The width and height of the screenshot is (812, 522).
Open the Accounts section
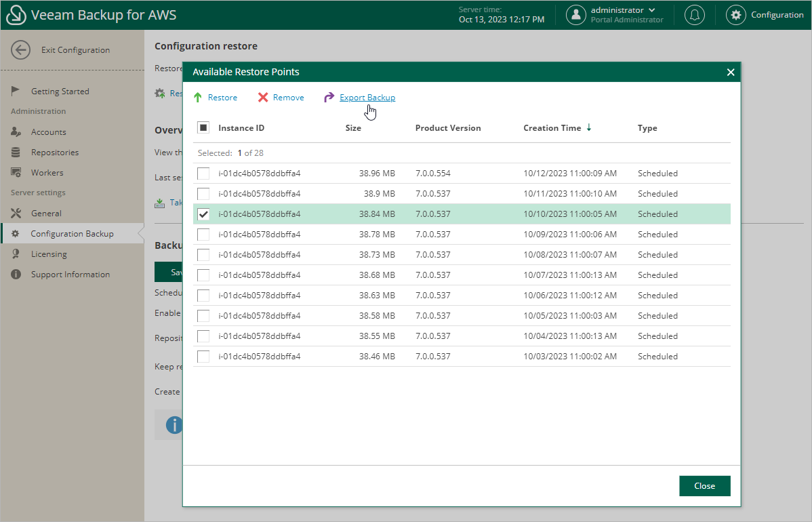pyautogui.click(x=49, y=132)
